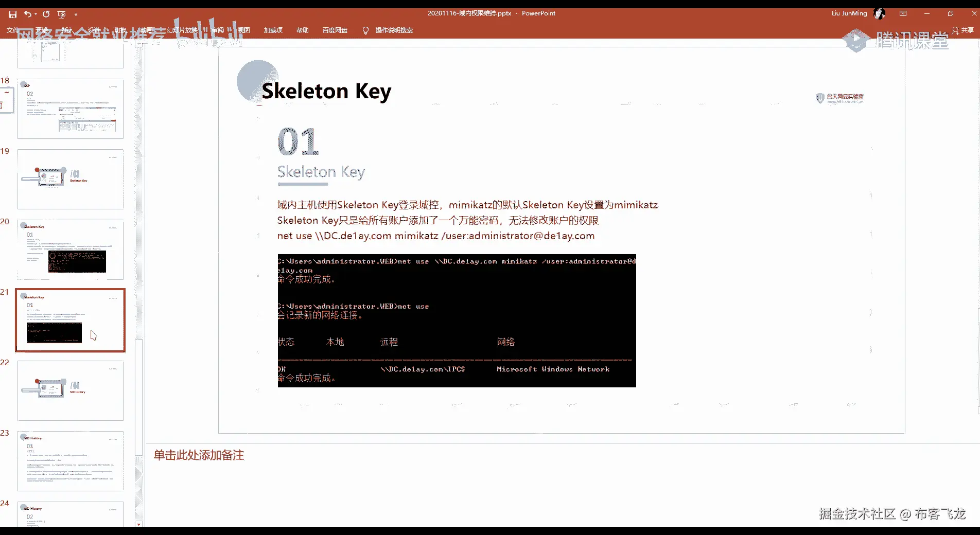Image resolution: width=980 pixels, height=535 pixels.
Task: Open the Ribbon Display Options icon
Action: (903, 13)
